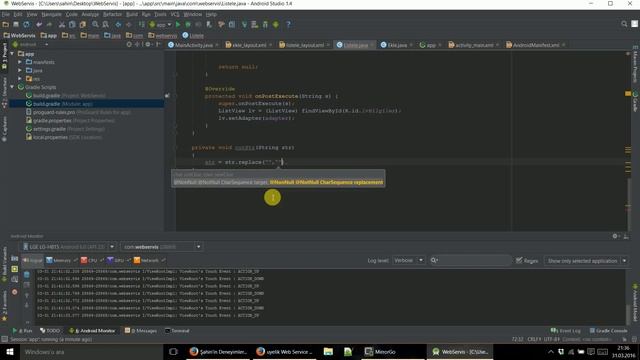Viewport: 640px width, 360px height.
Task: Click the Search Everywhere magnifier icon
Action: (624, 24)
